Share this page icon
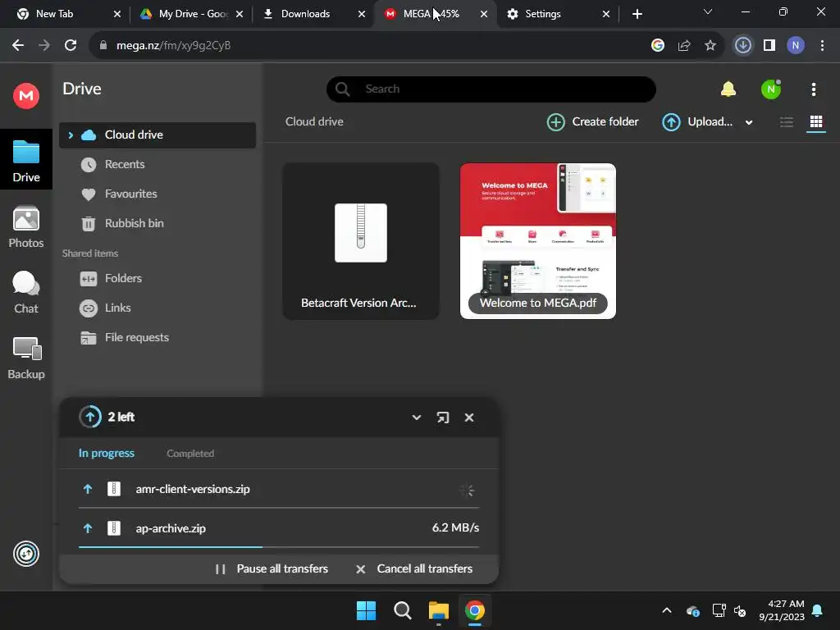The image size is (840, 630). tap(683, 46)
